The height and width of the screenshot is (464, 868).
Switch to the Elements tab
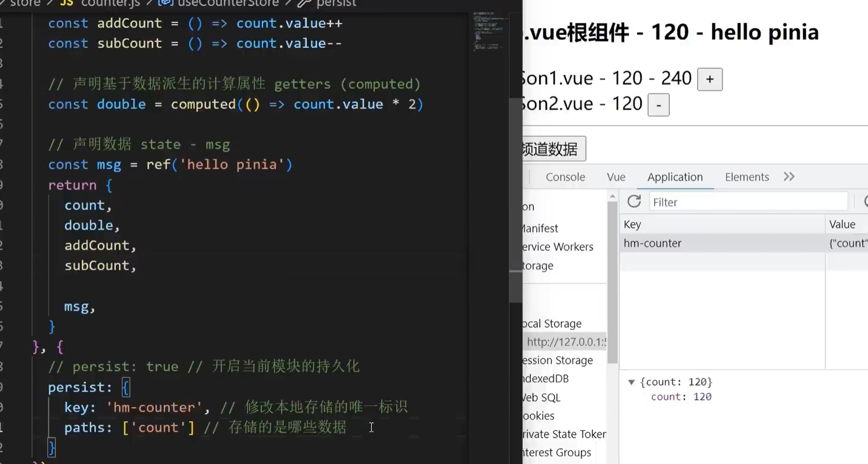coord(746,177)
